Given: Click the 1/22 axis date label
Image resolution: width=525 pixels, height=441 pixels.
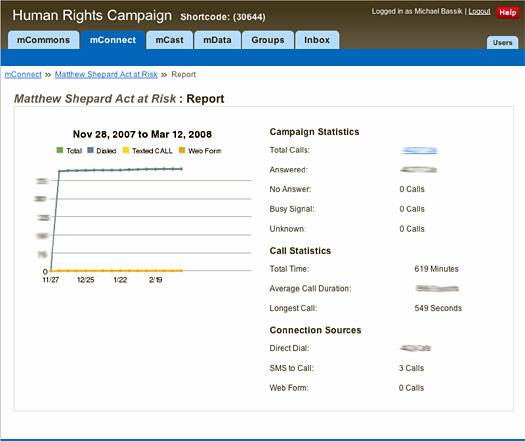Looking at the screenshot, I should tap(120, 280).
